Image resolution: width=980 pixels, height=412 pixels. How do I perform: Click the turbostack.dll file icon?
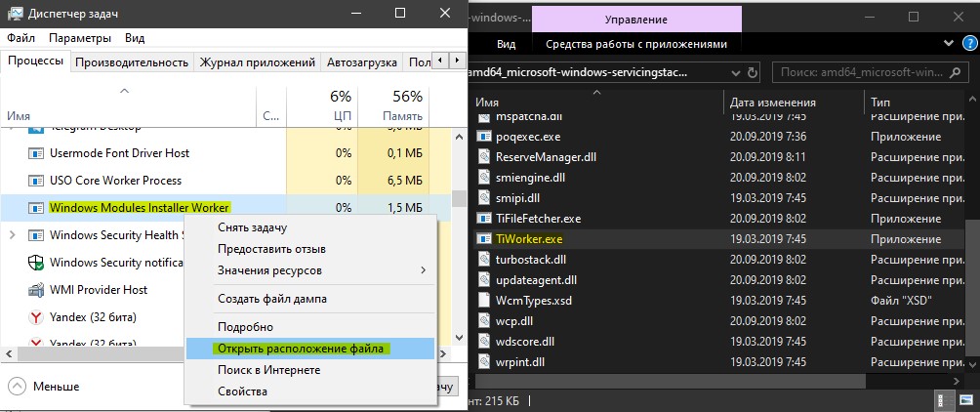tap(484, 260)
